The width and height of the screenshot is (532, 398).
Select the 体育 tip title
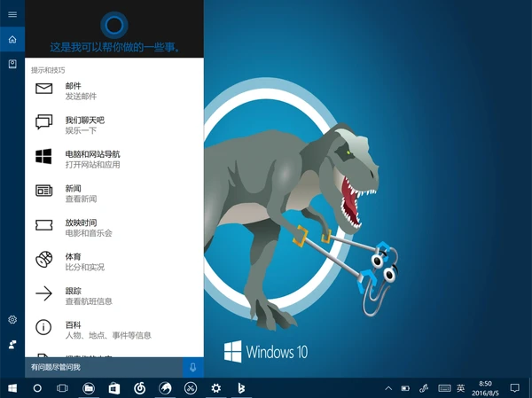tap(73, 257)
